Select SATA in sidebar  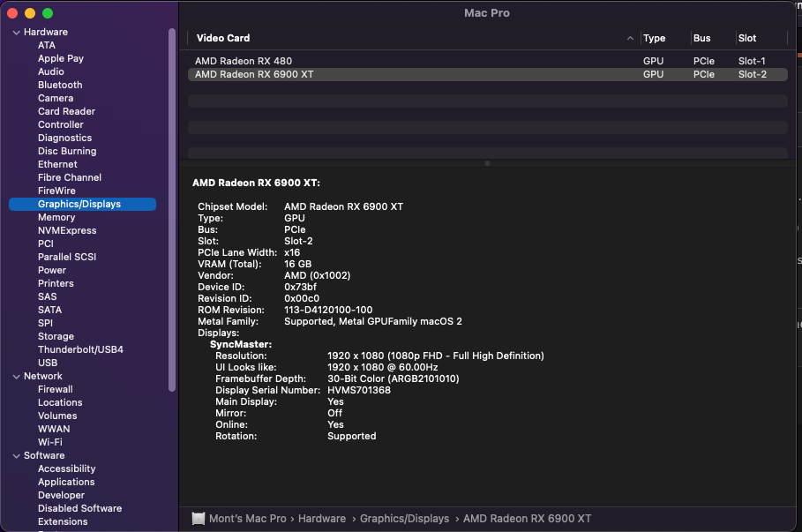[49, 310]
